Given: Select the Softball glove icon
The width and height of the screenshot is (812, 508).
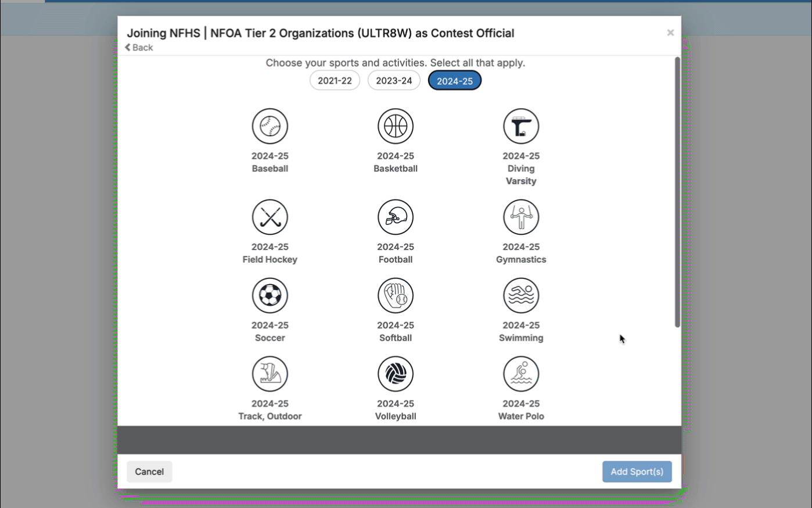Looking at the screenshot, I should click(x=395, y=295).
